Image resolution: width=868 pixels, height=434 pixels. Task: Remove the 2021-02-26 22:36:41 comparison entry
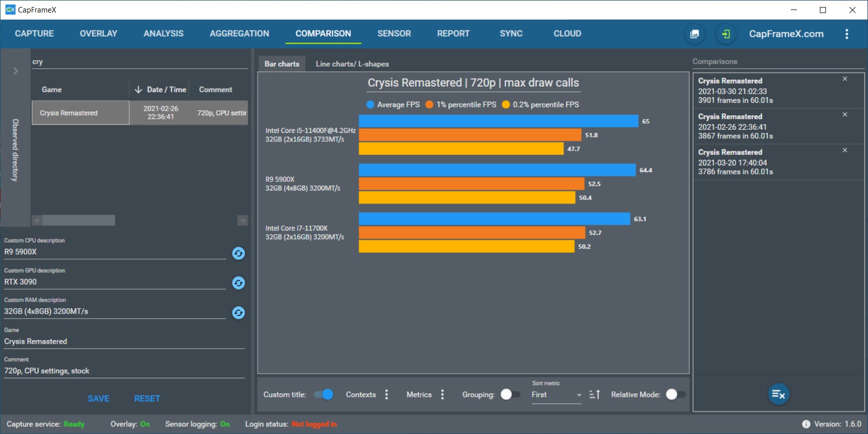pos(845,115)
